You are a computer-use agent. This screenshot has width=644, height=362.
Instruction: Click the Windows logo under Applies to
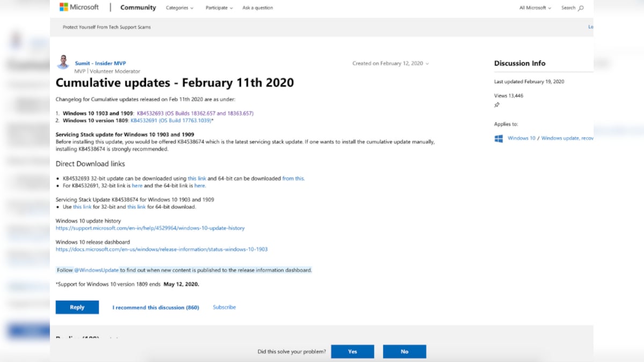point(499,138)
